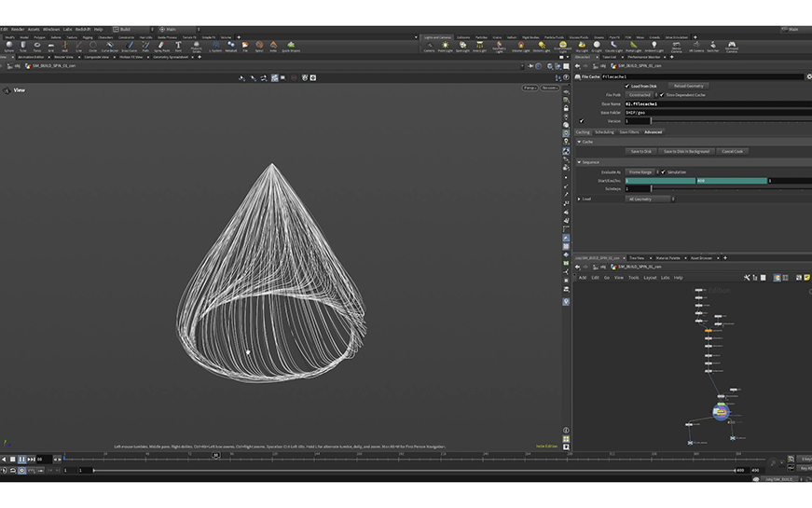812x508 pixels.
Task: Open the All Geometry load dropdown
Action: (x=650, y=199)
